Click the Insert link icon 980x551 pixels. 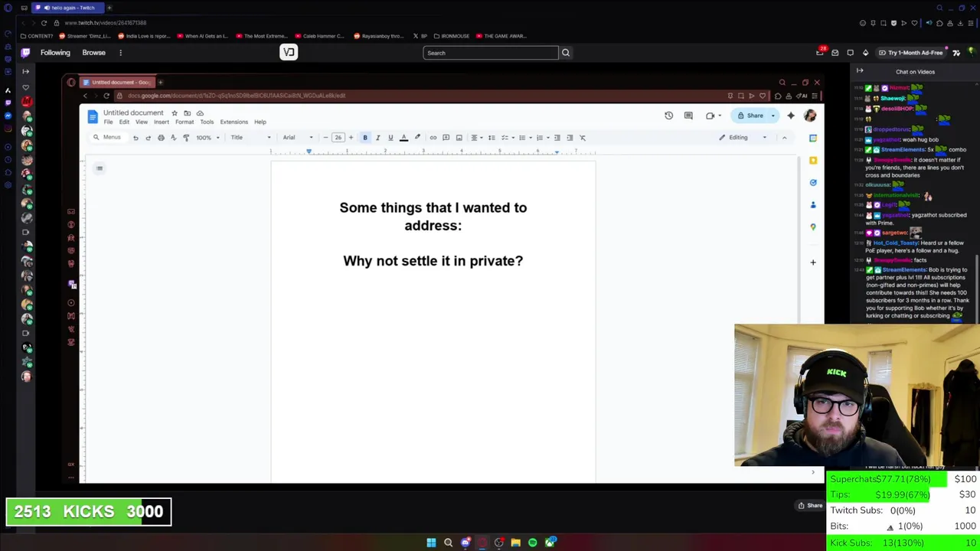[433, 138]
